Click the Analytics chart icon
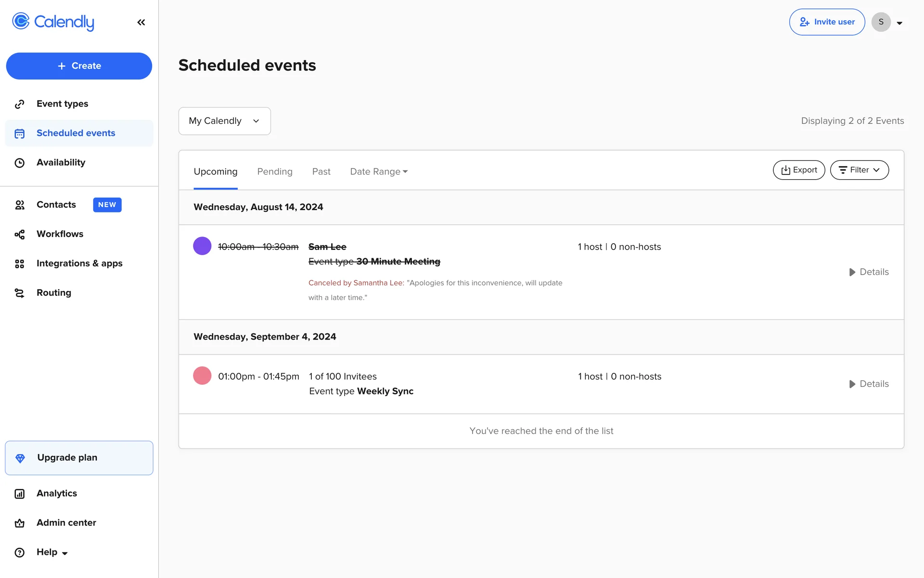 click(x=19, y=494)
